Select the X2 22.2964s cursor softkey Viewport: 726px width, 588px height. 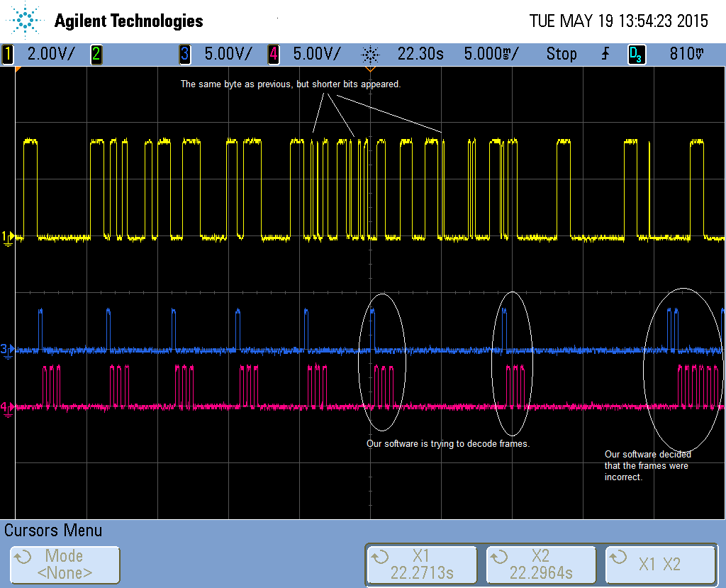click(x=541, y=565)
